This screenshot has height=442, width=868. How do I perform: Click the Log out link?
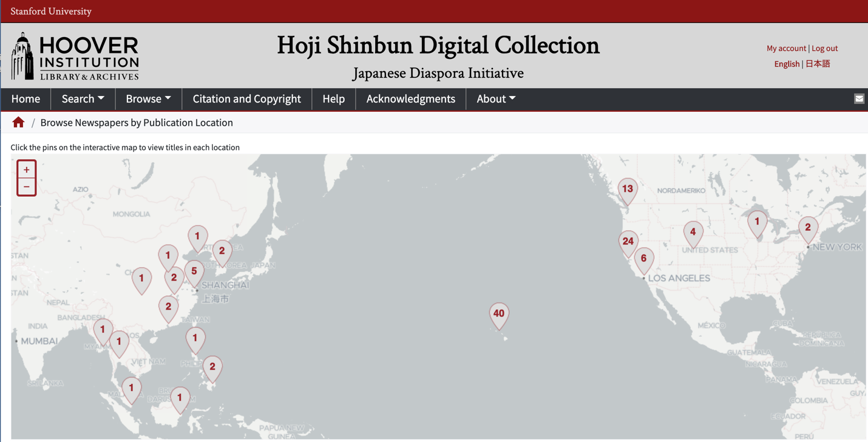[824, 49]
